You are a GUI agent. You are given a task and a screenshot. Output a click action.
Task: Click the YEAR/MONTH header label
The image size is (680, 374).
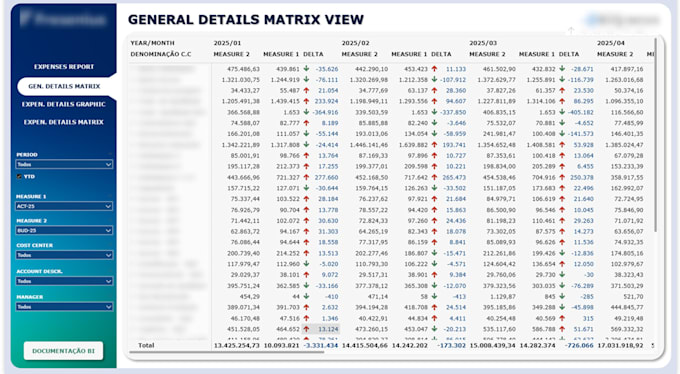[152, 43]
